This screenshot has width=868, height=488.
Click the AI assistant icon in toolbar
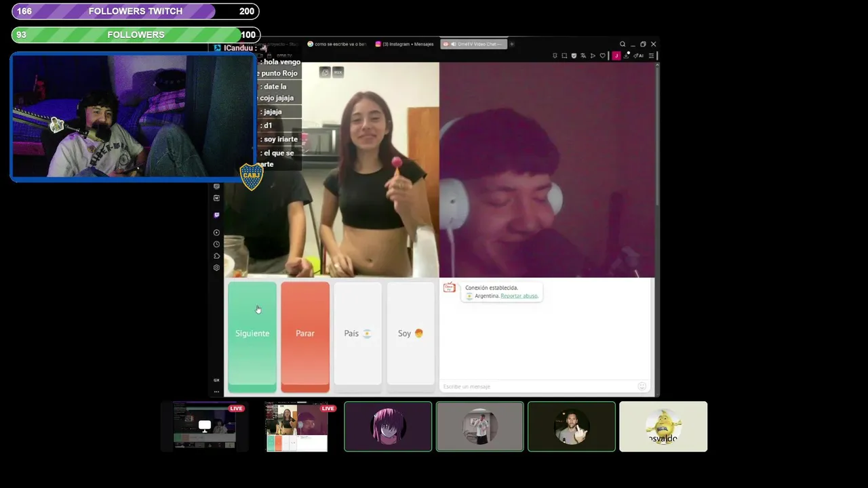tap(638, 56)
